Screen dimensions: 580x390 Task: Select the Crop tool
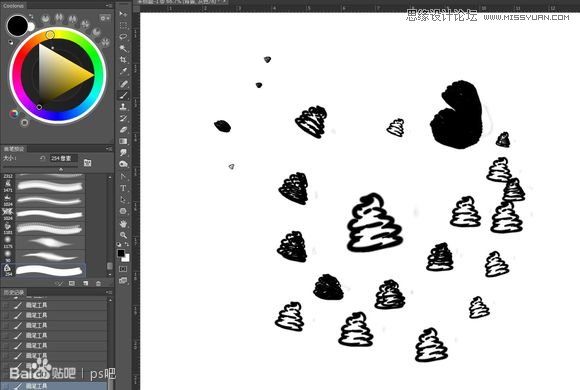coord(123,60)
